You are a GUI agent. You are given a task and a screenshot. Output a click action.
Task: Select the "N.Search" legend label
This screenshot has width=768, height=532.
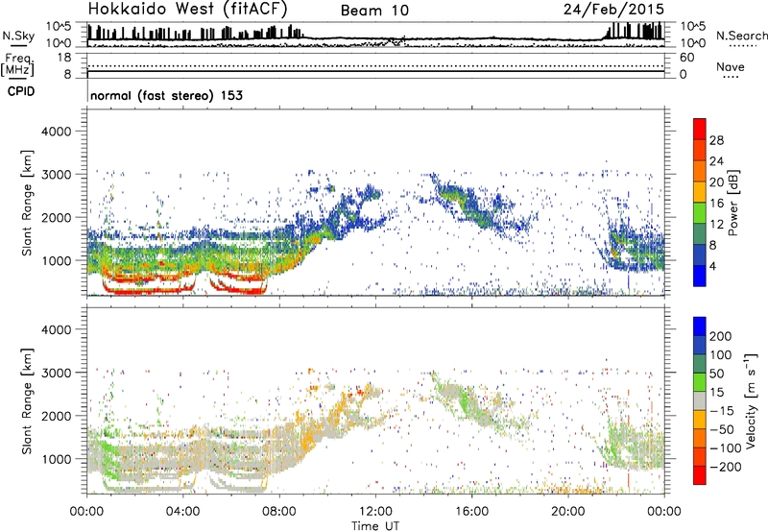pos(742,36)
